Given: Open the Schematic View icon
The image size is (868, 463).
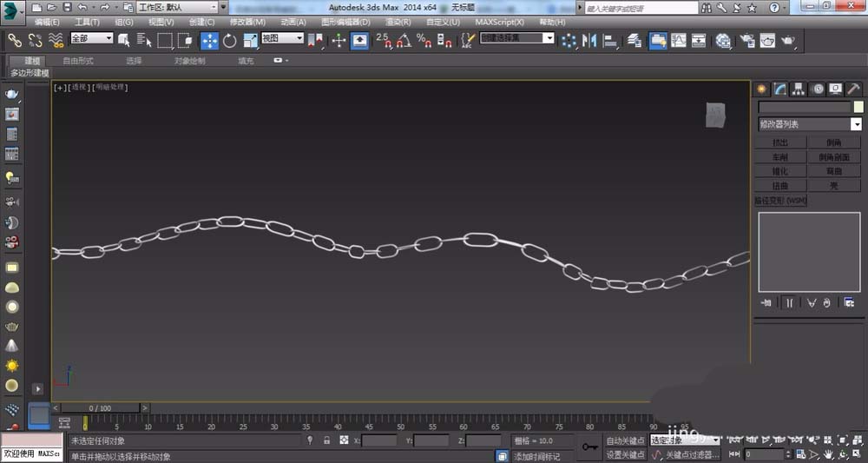Looking at the screenshot, I should (x=699, y=41).
